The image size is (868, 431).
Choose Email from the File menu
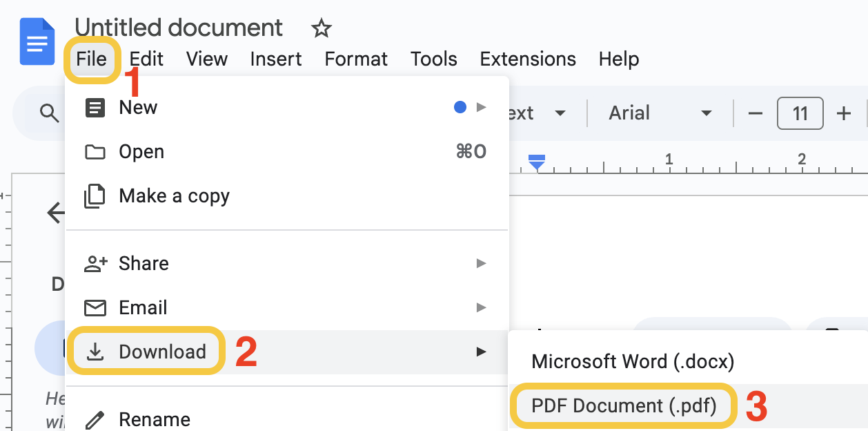(286, 307)
